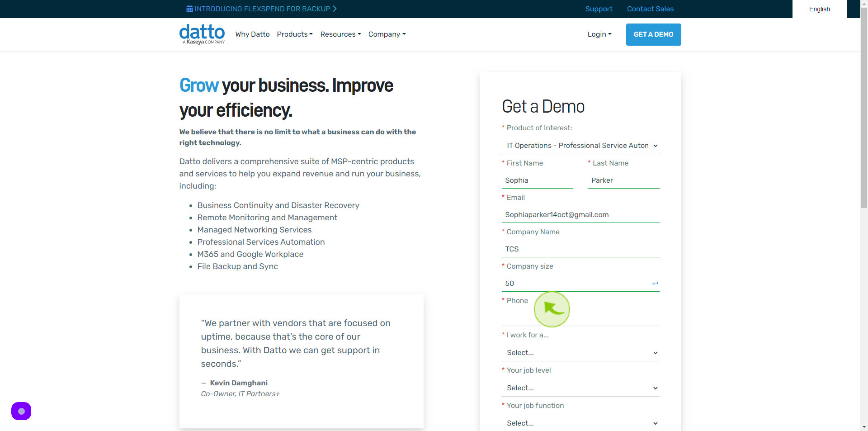The image size is (868, 431).
Task: Click the Remote Monitoring and Management text
Action: coord(267,218)
